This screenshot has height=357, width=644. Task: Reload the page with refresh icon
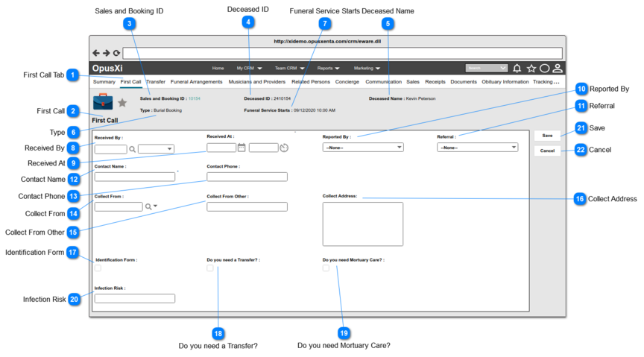pyautogui.click(x=116, y=53)
